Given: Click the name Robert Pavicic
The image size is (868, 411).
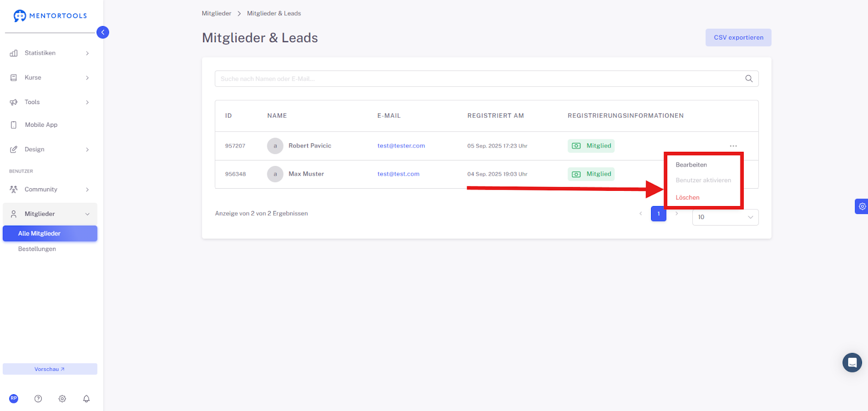Looking at the screenshot, I should (x=310, y=146).
